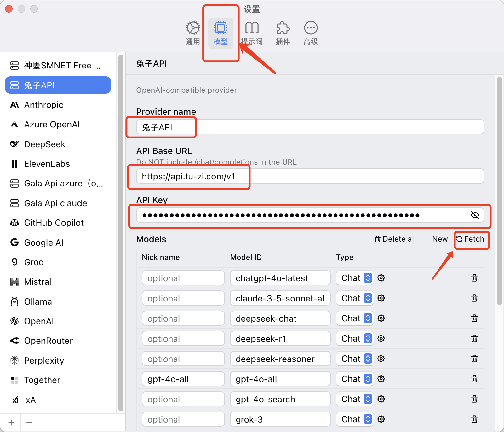
Task: Click the settings pane vertical scrollbar
Action: coord(499,191)
